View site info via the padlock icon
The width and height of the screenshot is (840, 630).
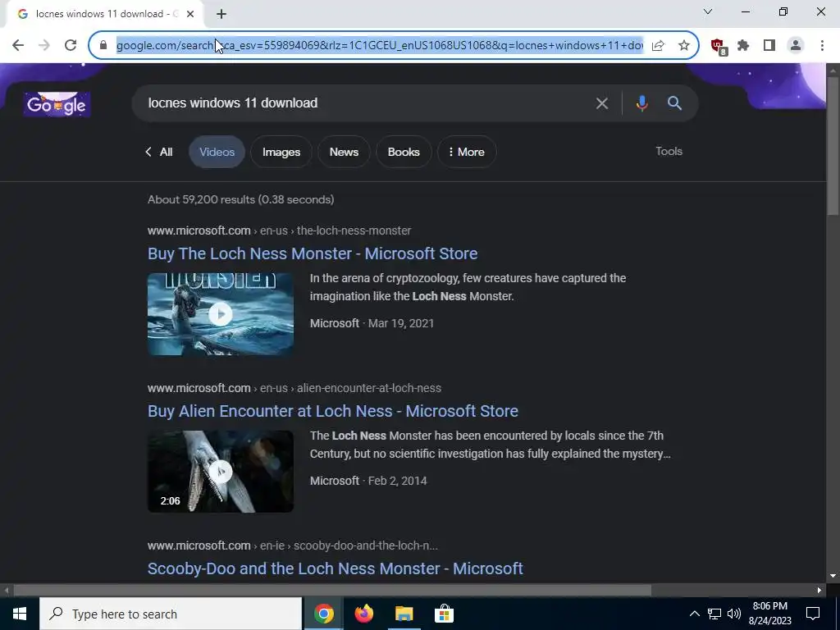[103, 46]
